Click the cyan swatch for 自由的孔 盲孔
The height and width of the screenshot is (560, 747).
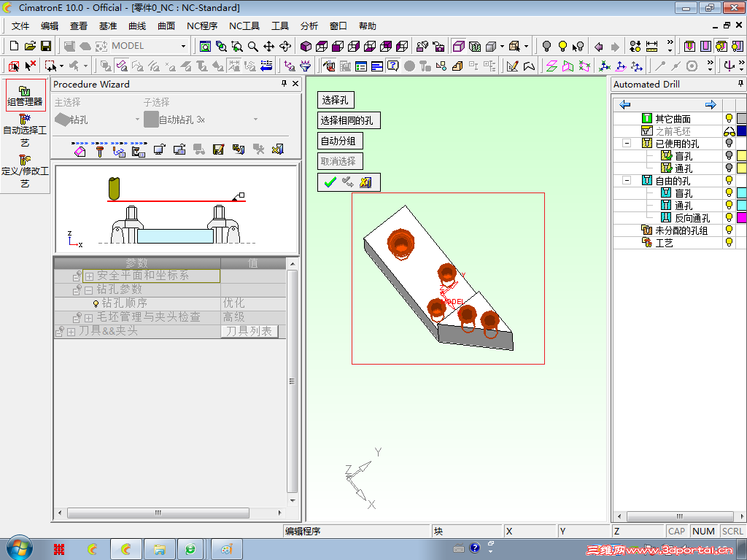pyautogui.click(x=742, y=192)
